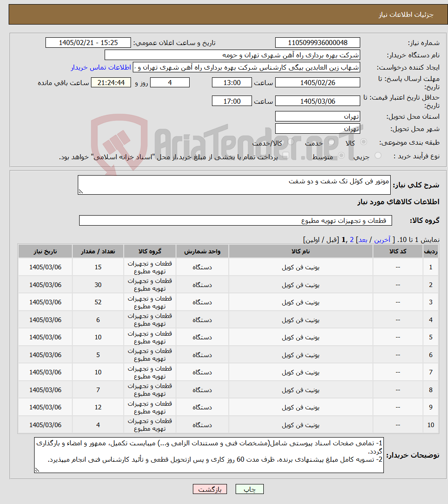
Task: Click the delivery province تهران field
Action: 317,116
